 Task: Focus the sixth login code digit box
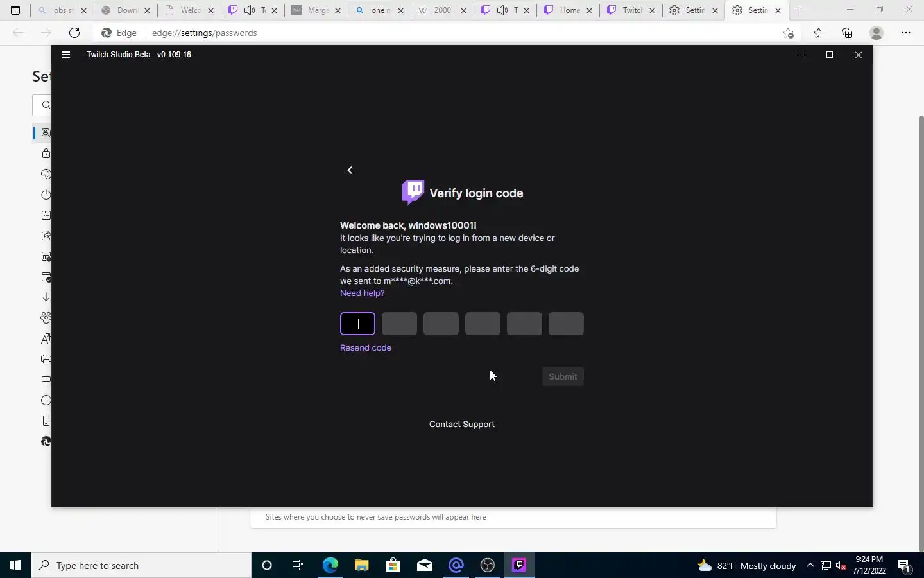[566, 324]
